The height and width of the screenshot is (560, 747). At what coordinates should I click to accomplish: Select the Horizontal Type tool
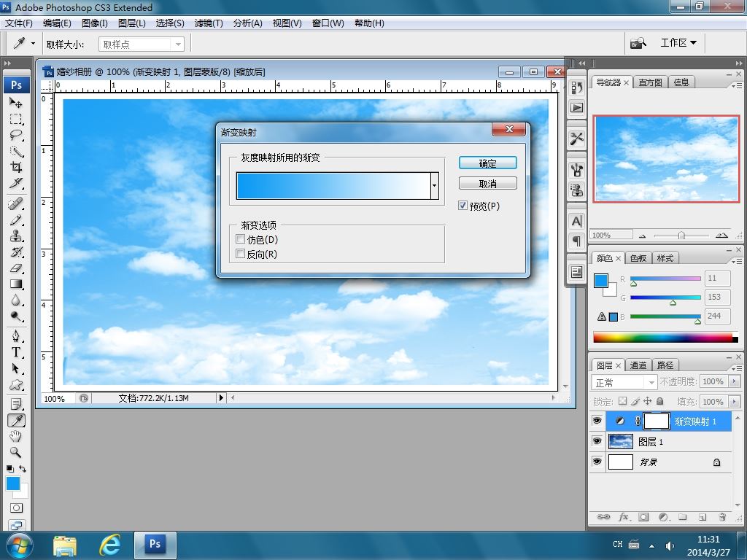(16, 352)
